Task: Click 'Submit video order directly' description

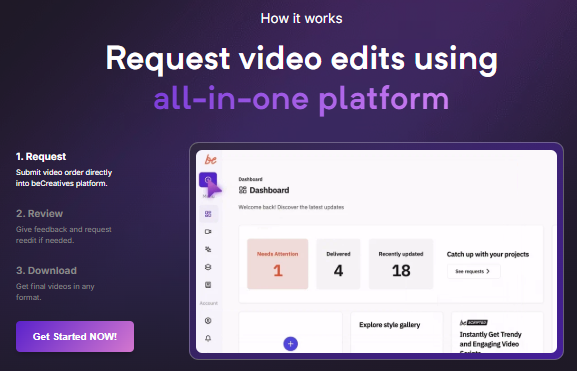Action: [x=64, y=178]
